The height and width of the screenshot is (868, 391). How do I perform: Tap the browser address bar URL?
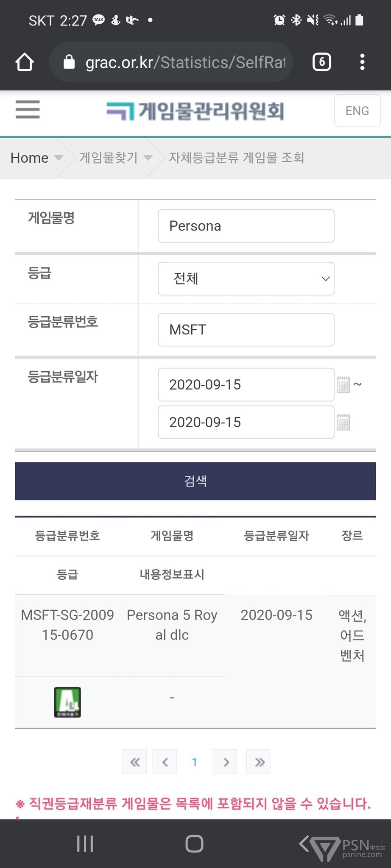(185, 62)
